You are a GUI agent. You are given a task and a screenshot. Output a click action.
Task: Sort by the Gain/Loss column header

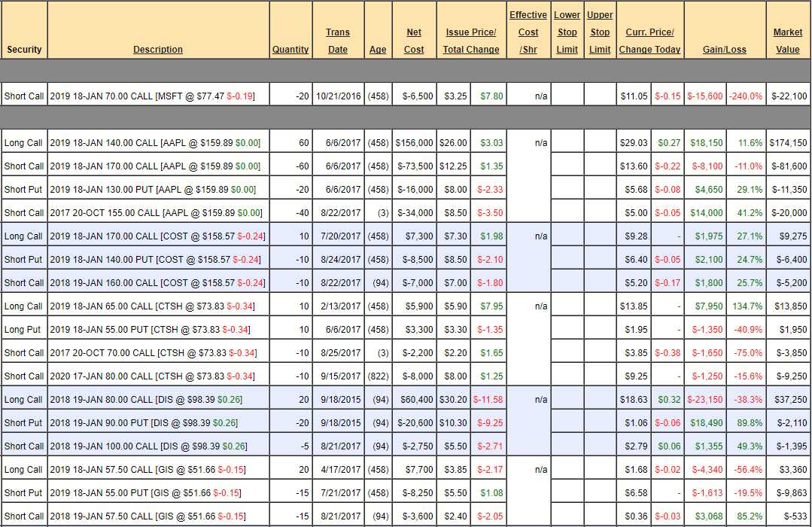(x=725, y=50)
